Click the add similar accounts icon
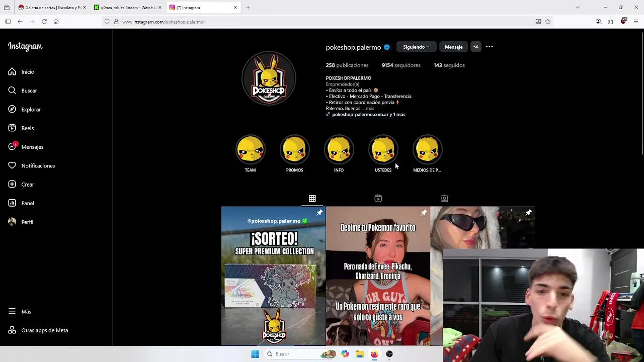 [x=475, y=47]
